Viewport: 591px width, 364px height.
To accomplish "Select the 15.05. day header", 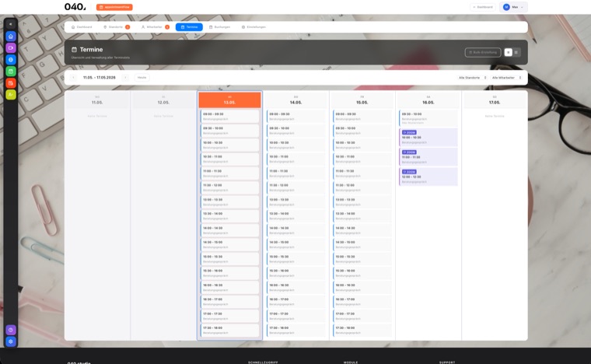I will tap(362, 100).
